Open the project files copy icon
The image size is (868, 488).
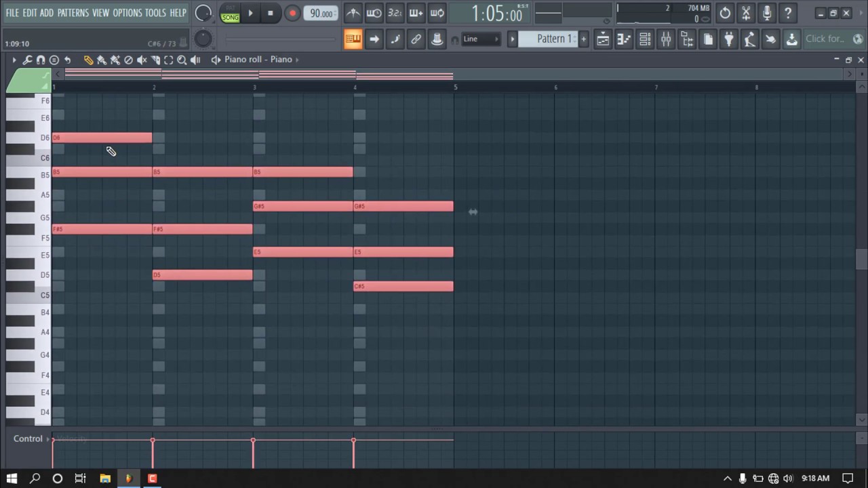pyautogui.click(x=708, y=39)
